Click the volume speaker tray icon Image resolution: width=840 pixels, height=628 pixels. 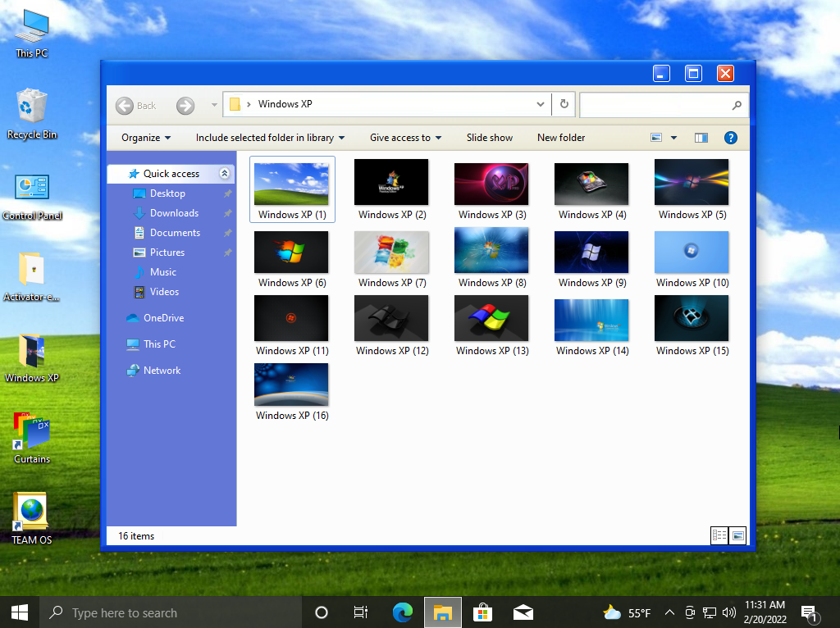coord(728,612)
